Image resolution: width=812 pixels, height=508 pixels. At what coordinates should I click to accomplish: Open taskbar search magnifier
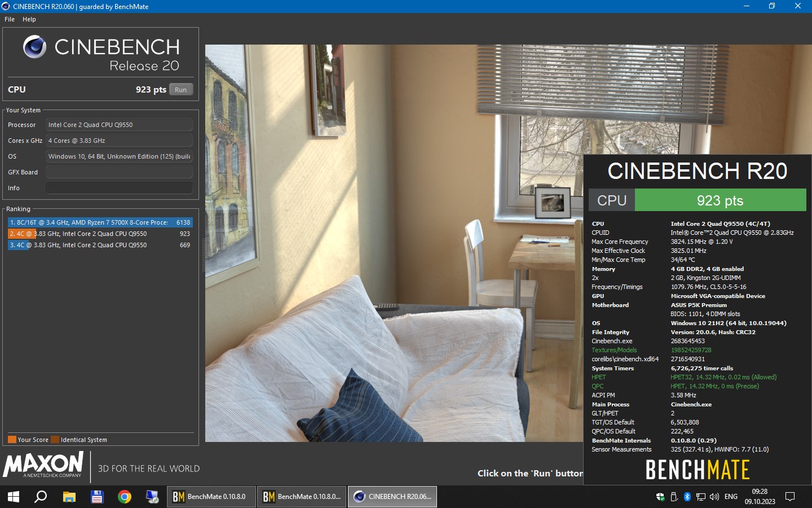click(x=41, y=497)
